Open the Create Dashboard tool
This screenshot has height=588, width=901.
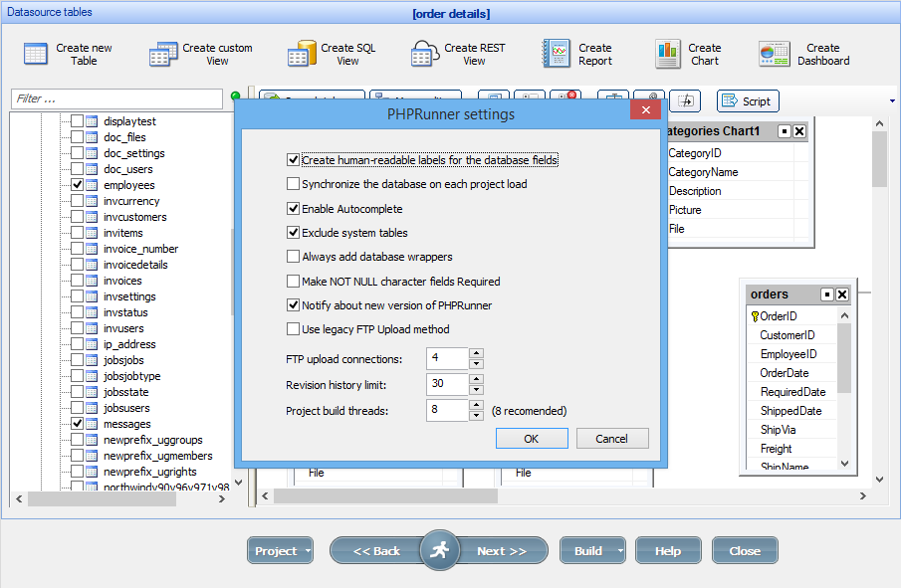(x=775, y=54)
